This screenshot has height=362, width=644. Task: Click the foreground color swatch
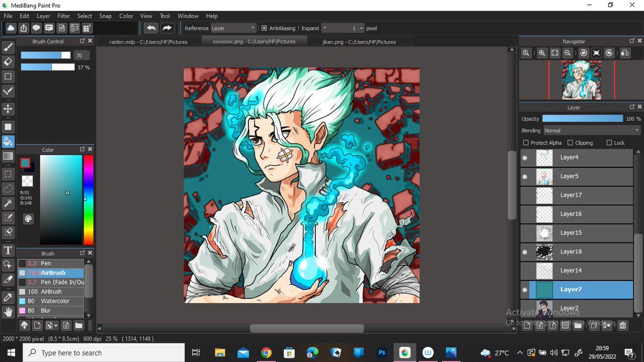point(25,162)
